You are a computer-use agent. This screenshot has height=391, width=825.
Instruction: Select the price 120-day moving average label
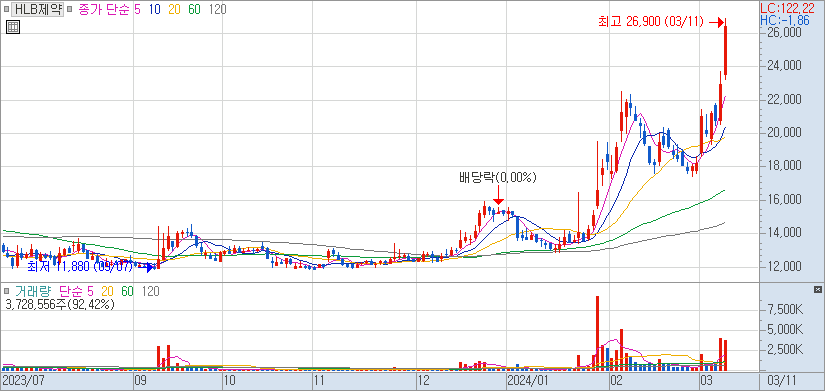click(x=217, y=9)
